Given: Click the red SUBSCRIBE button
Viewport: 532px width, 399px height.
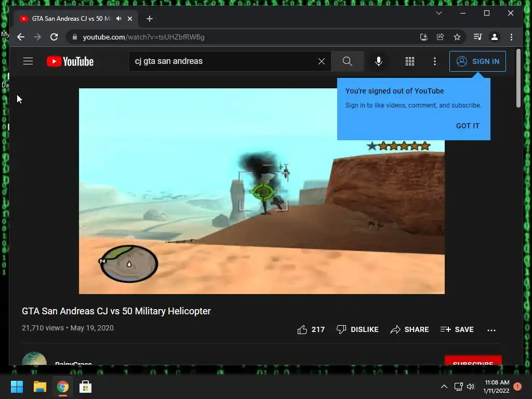Looking at the screenshot, I should click(x=473, y=361).
